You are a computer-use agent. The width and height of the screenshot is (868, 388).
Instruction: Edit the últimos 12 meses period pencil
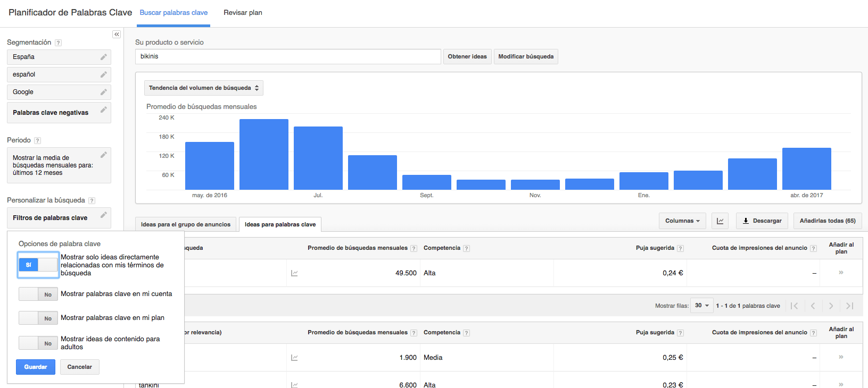(x=104, y=155)
